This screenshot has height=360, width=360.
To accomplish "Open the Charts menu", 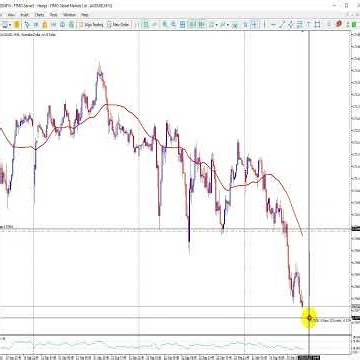I will [x=39, y=15].
